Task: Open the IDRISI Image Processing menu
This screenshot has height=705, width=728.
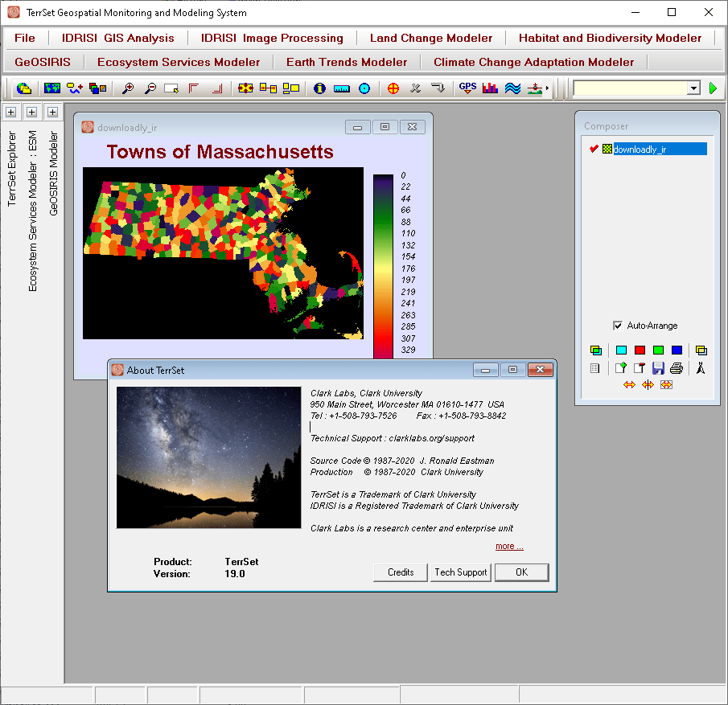Action: [x=272, y=38]
